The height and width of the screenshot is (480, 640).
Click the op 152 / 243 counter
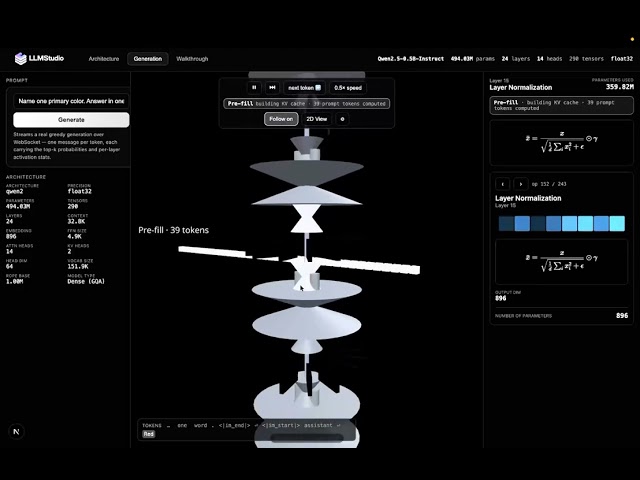(549, 184)
